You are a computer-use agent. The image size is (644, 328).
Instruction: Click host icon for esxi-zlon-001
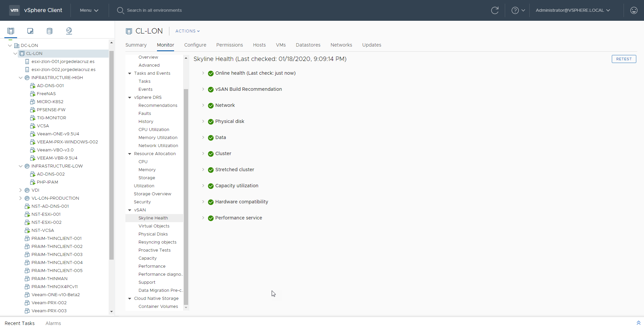(27, 62)
